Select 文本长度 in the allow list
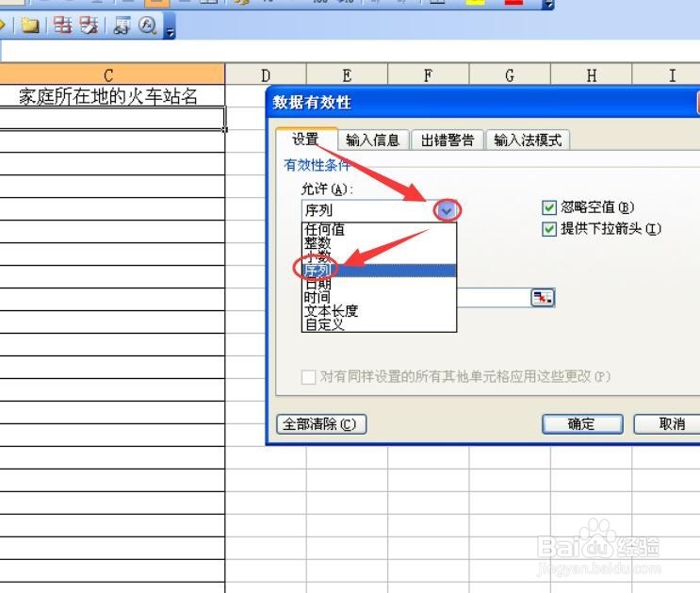The image size is (700, 593). [379, 310]
